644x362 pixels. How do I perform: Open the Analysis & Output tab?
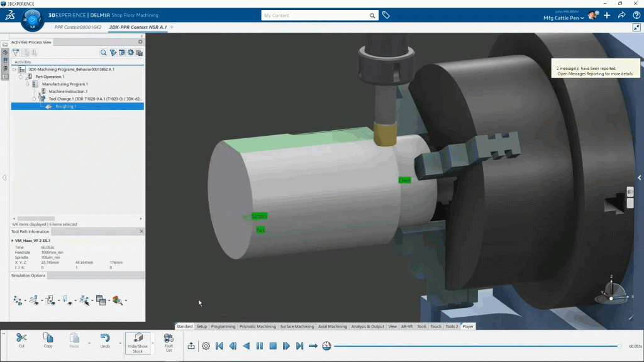368,327
